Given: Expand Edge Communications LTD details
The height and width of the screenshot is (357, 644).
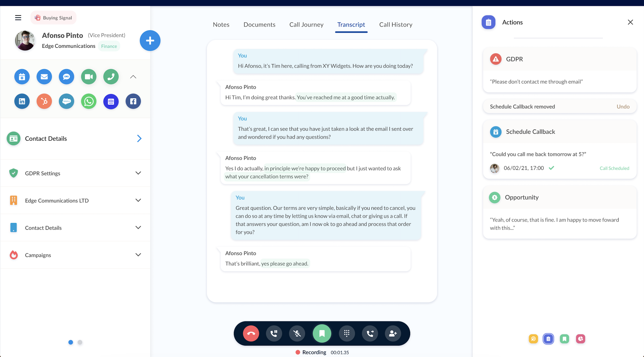Looking at the screenshot, I should click(x=138, y=200).
